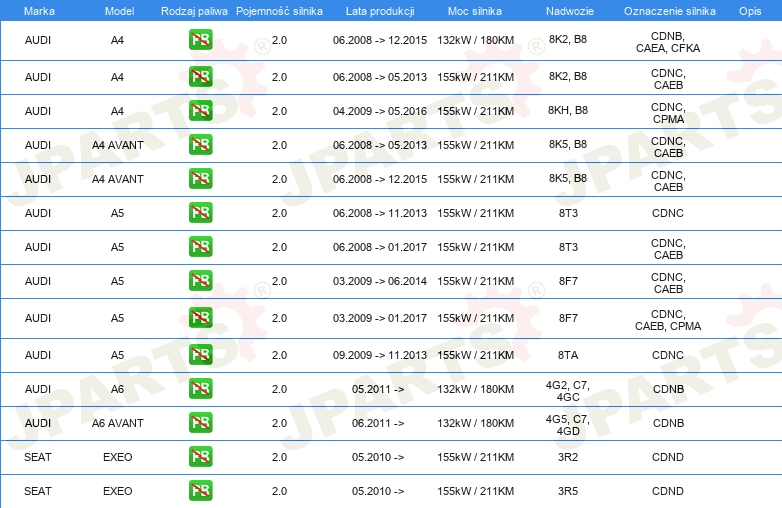This screenshot has height=508, width=782.
Task: Click fuel icon in the Audi A6 4G2 row
Action: point(200,389)
